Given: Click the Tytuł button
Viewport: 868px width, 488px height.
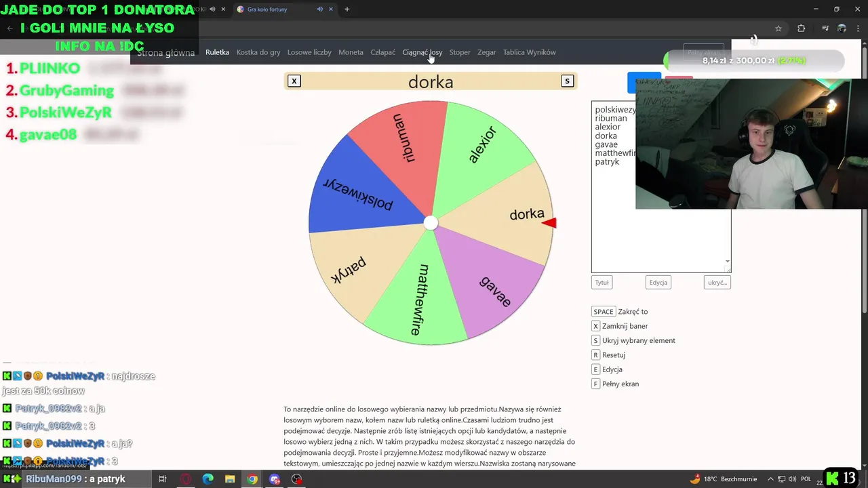Looking at the screenshot, I should pos(602,283).
